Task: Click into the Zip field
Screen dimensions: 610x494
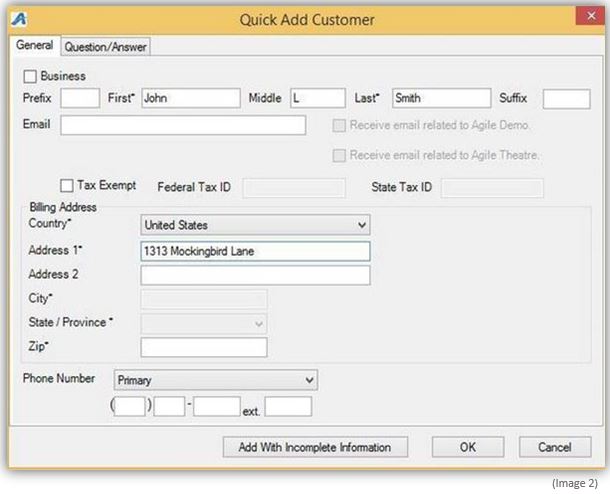Action: pos(204,347)
